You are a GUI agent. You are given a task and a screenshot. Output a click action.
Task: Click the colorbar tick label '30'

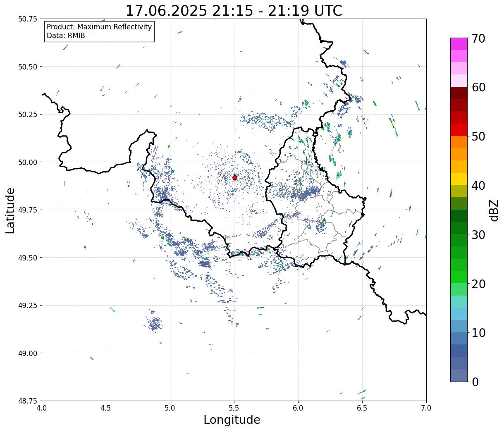(478, 234)
